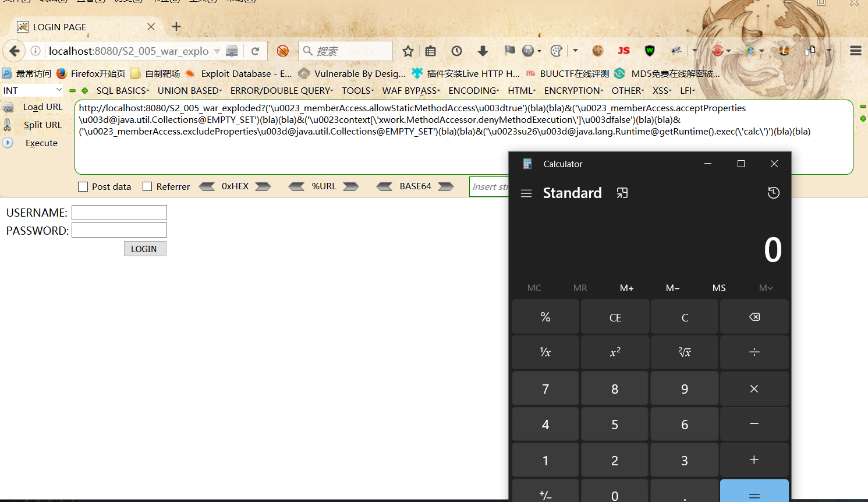
Task: Open the OTHER menu in HackBar
Action: pyautogui.click(x=628, y=90)
